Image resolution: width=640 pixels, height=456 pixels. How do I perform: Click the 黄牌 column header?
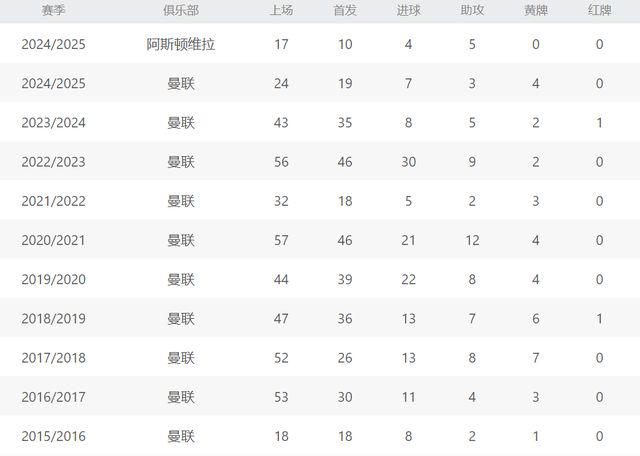(536, 10)
